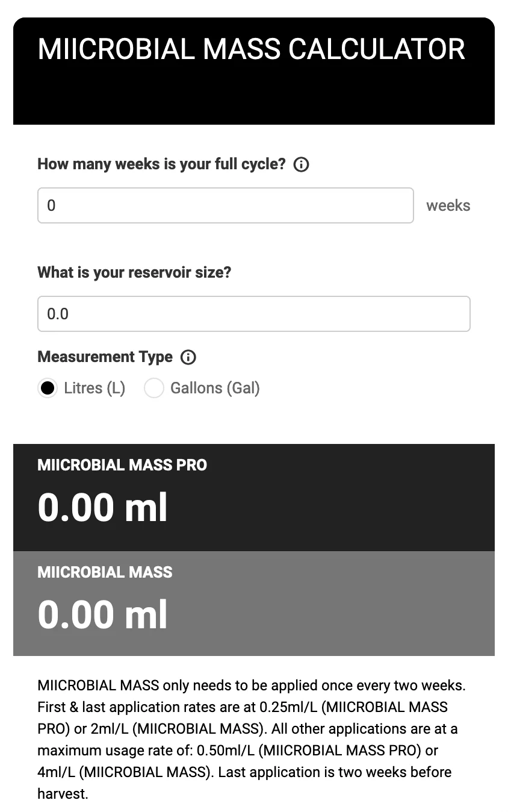Screen dimensions: 508x812
Task: Click the 'Litres (L)' label text
Action: click(x=94, y=388)
